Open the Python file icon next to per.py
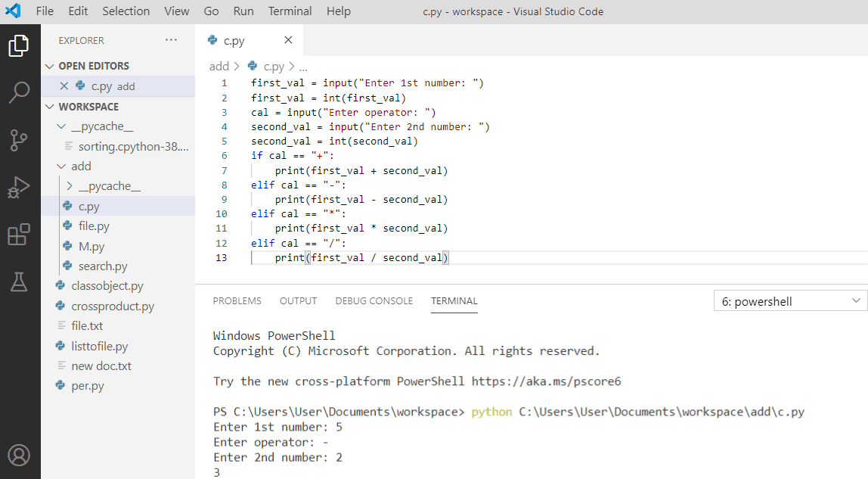 coord(60,385)
